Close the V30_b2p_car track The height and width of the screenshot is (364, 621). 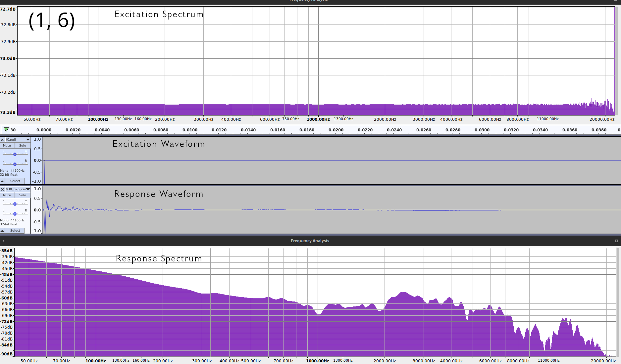[2, 189]
